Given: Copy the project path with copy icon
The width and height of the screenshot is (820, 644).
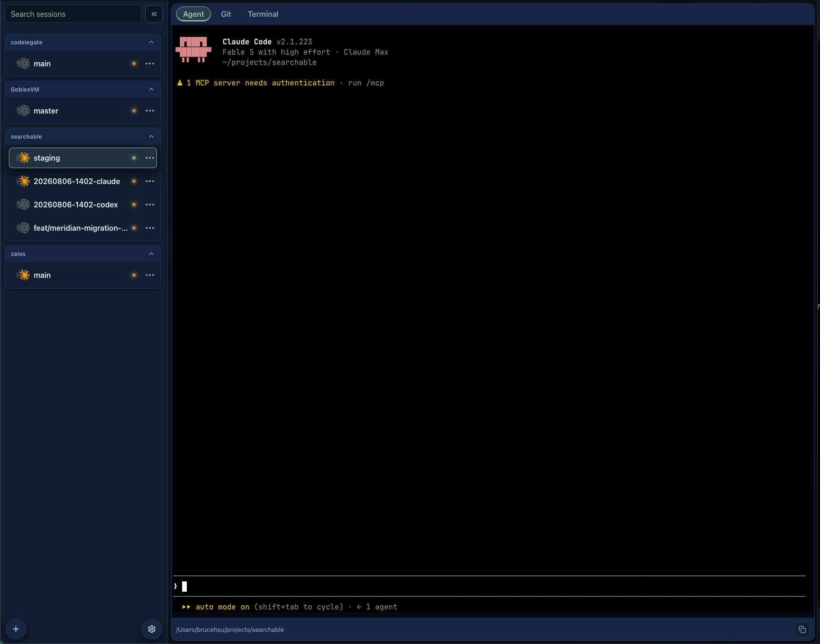Looking at the screenshot, I should click(x=802, y=630).
